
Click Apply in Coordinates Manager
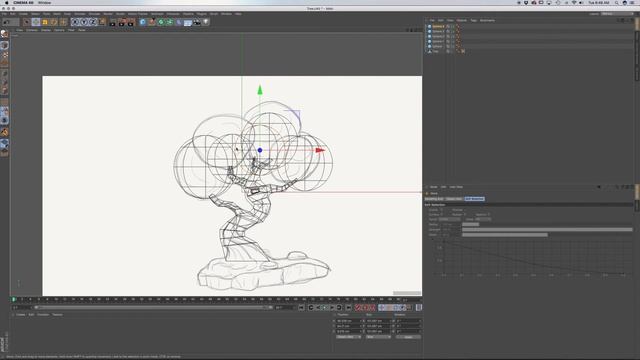(408, 337)
